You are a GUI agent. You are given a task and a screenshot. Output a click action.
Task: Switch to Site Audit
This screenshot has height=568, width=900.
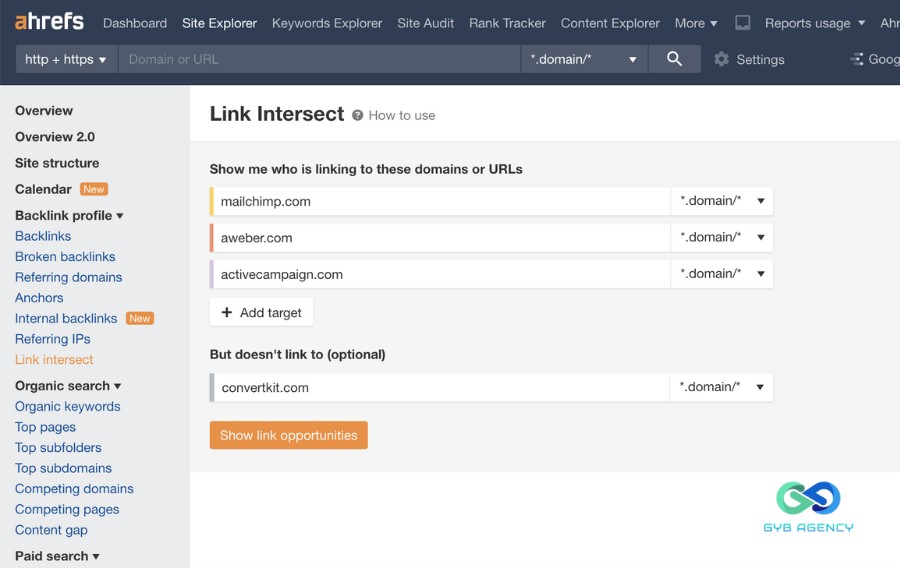tap(425, 24)
